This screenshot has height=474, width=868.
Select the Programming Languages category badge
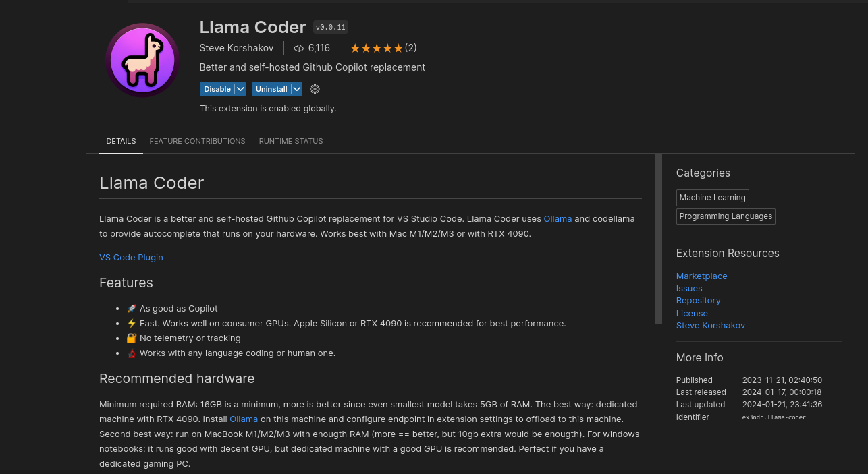725,216
